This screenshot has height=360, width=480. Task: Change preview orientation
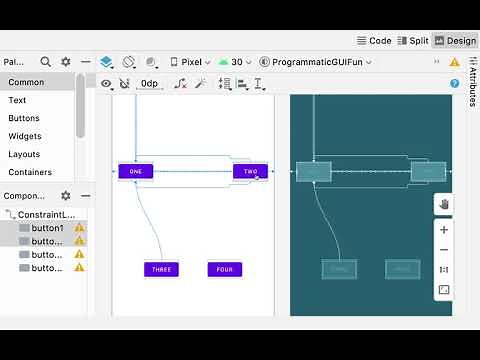(129, 62)
